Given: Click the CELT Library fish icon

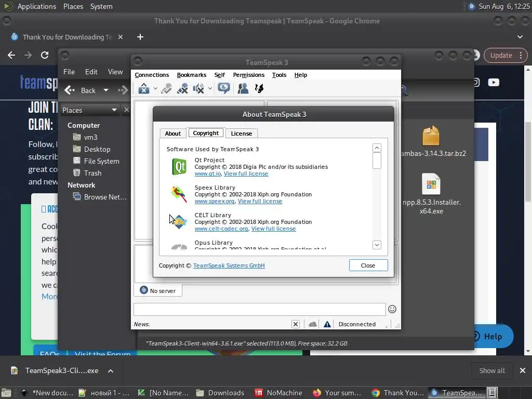Looking at the screenshot, I should pos(179,222).
